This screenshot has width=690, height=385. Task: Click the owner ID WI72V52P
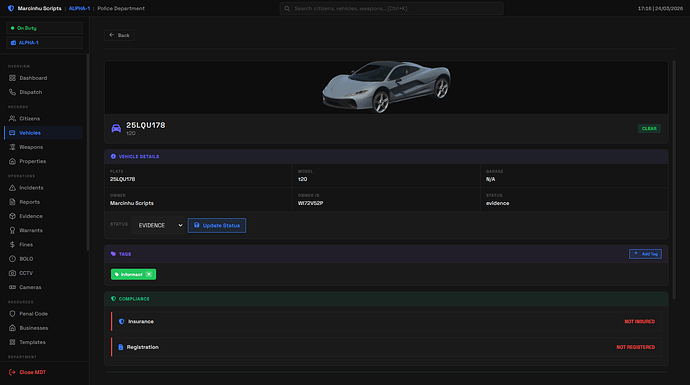311,203
